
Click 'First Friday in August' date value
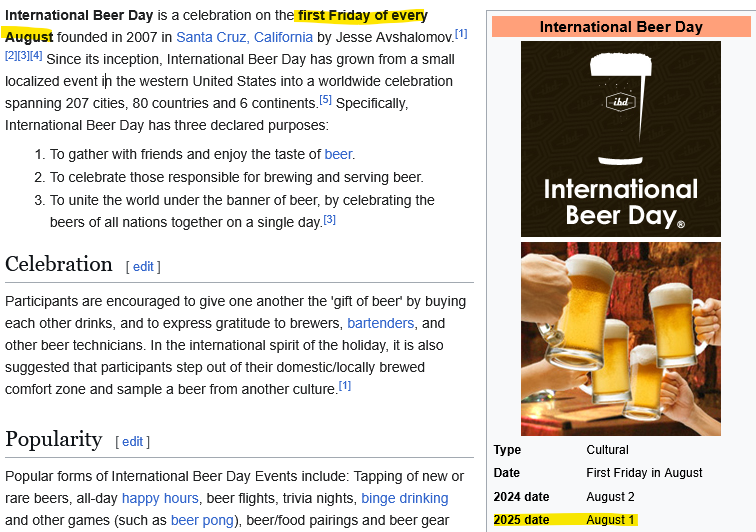(x=644, y=473)
